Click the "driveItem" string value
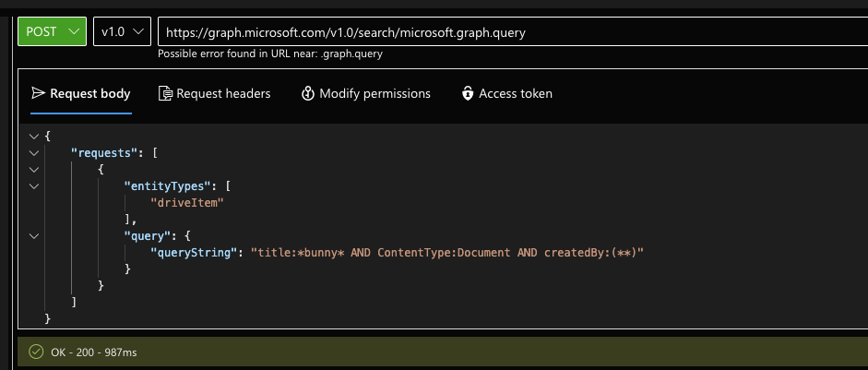This screenshot has width=868, height=370. (187, 203)
